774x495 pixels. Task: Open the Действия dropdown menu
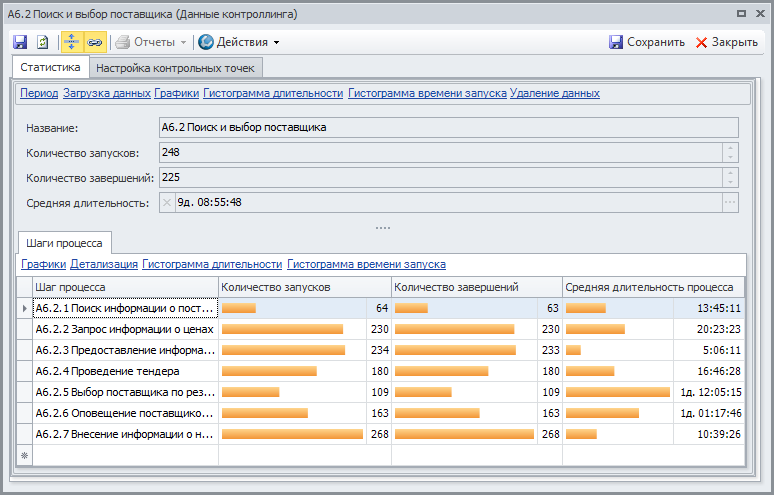click(x=239, y=42)
